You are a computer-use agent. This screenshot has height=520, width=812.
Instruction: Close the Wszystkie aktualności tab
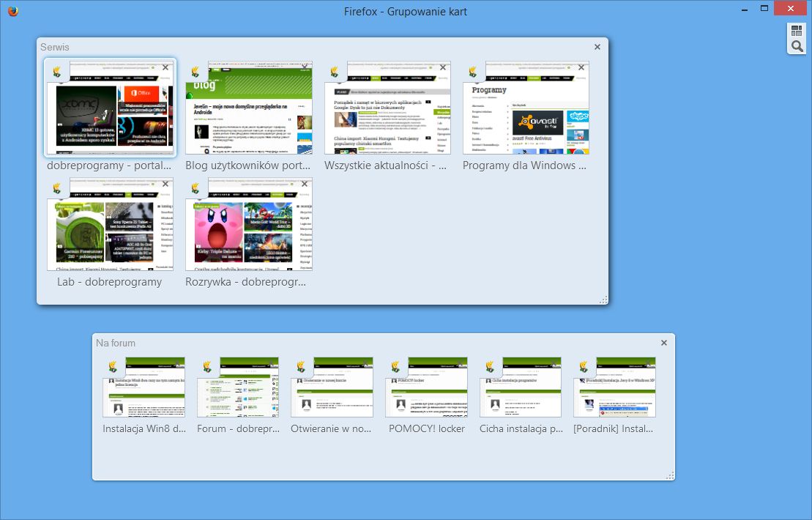pos(443,67)
